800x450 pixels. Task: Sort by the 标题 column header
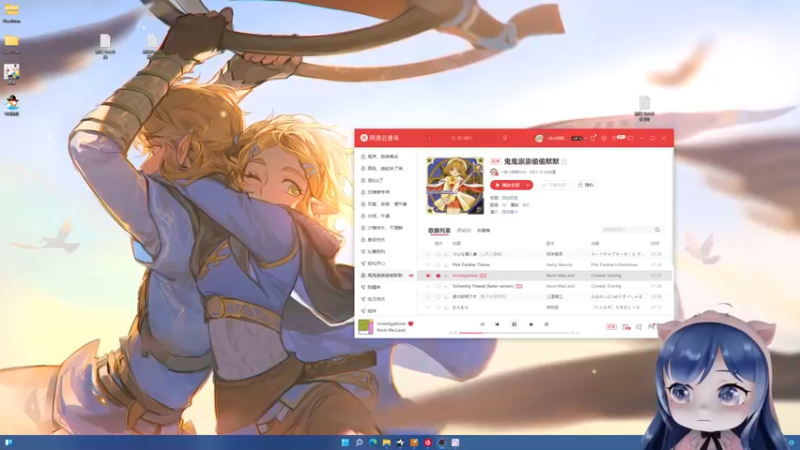pos(457,244)
